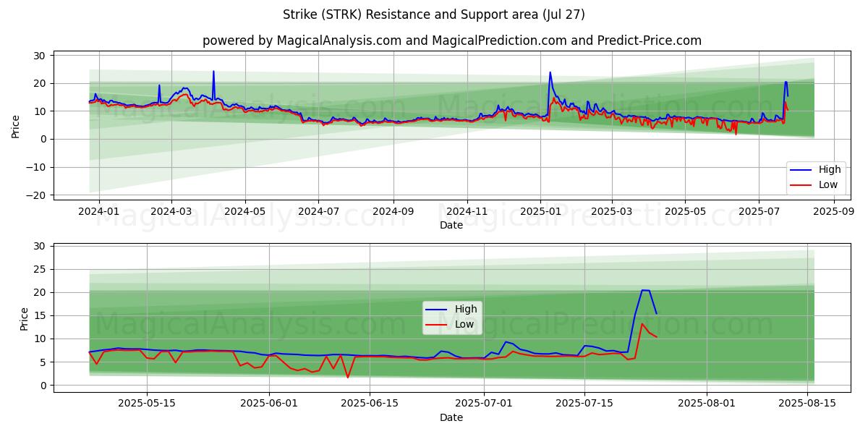Click the '2025-07-01' tick label on the bottom chart
This screenshot has height=434, width=868.
pos(485,404)
